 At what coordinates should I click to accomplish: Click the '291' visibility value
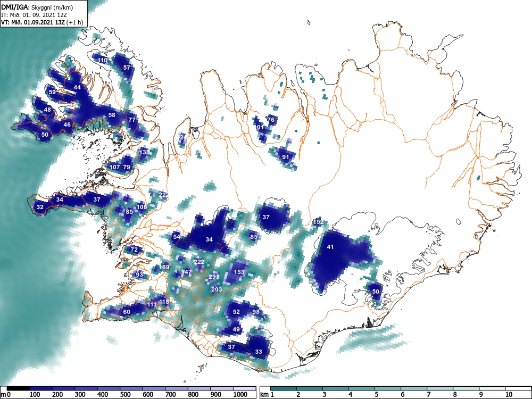click(x=214, y=277)
